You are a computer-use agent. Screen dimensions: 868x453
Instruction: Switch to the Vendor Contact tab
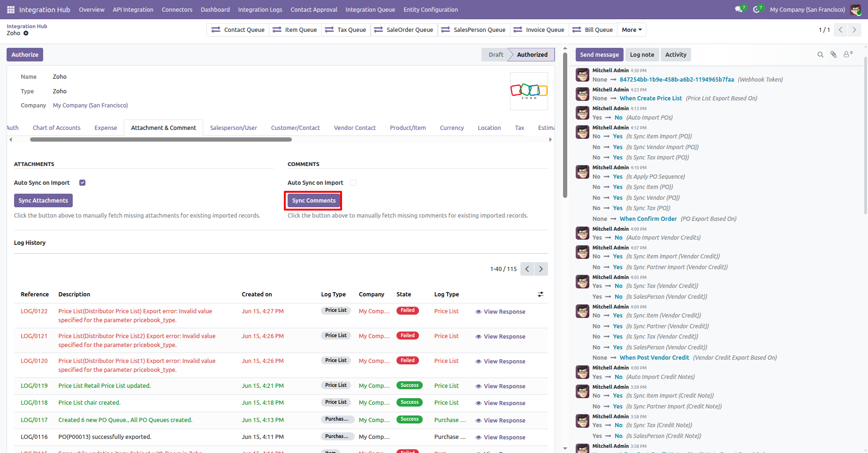pos(355,128)
